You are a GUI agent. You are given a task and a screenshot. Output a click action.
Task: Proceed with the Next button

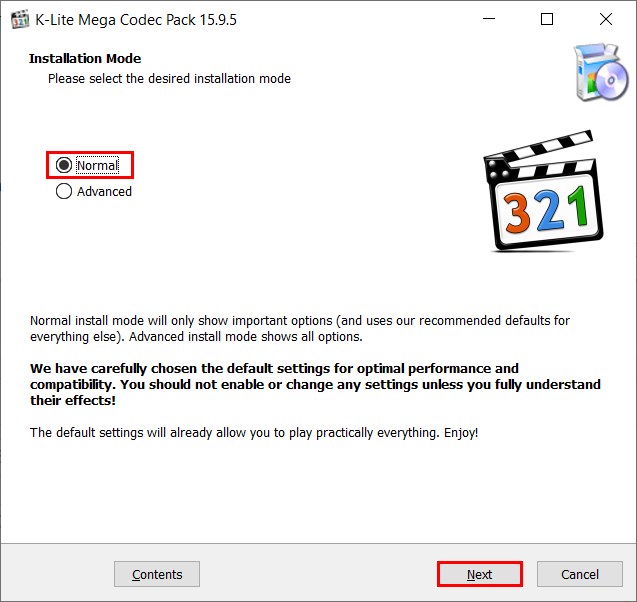pyautogui.click(x=479, y=574)
